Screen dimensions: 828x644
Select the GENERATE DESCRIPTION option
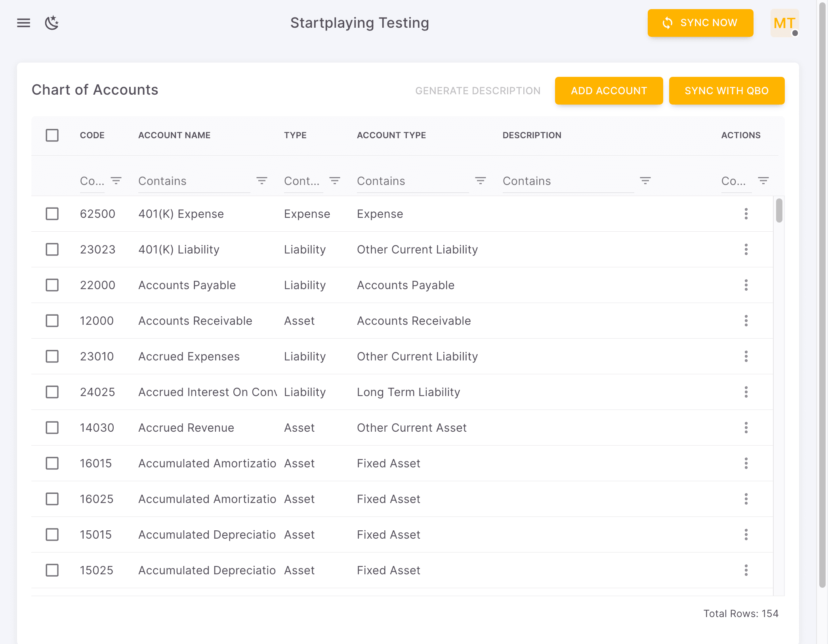478,90
